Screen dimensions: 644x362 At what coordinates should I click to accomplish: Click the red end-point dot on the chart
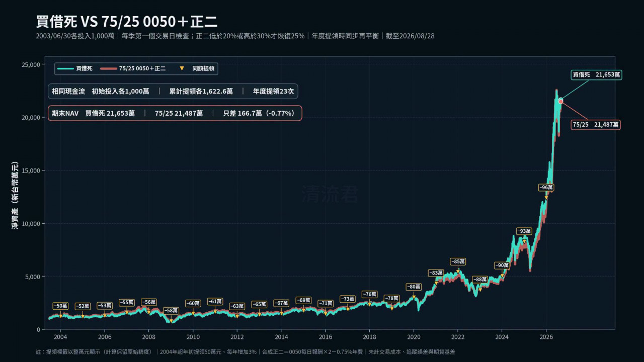coord(560,102)
